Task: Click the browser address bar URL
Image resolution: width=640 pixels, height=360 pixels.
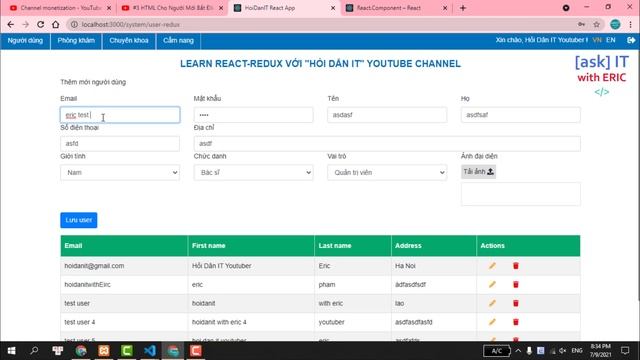Action: tap(131, 24)
